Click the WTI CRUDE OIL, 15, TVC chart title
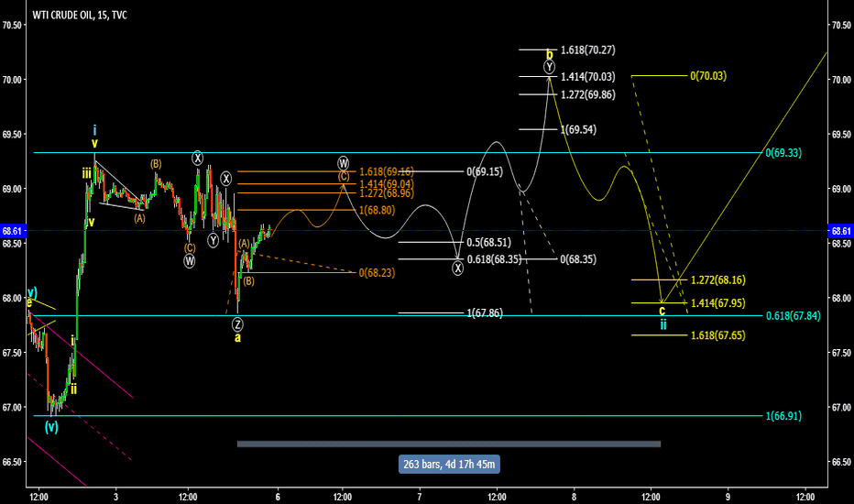 pyautogui.click(x=80, y=16)
